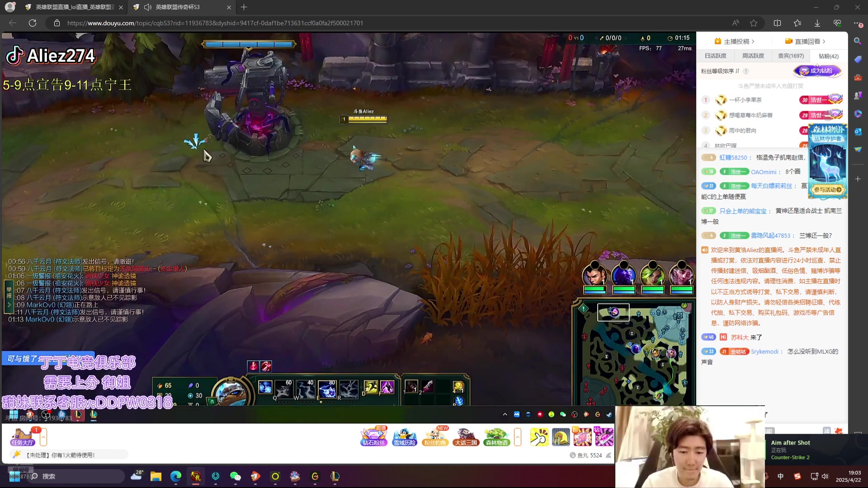Open the Downloads panel
This screenshot has width=868, height=488.
tap(817, 23)
